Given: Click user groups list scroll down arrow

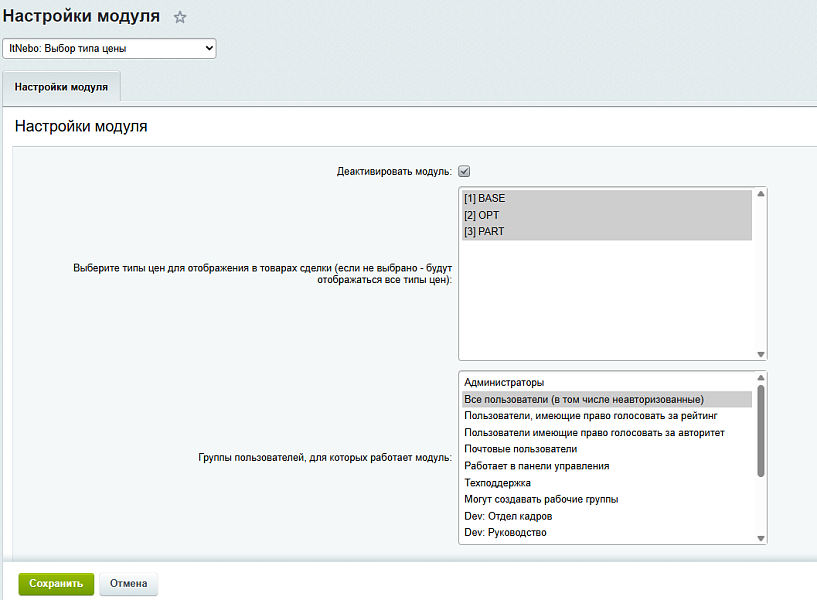Looking at the screenshot, I should click(761, 539).
